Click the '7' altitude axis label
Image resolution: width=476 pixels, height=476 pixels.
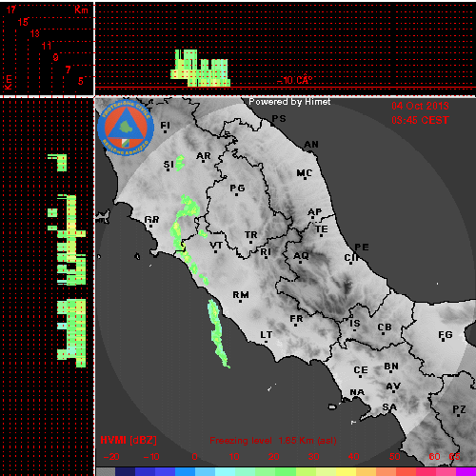click(x=68, y=69)
